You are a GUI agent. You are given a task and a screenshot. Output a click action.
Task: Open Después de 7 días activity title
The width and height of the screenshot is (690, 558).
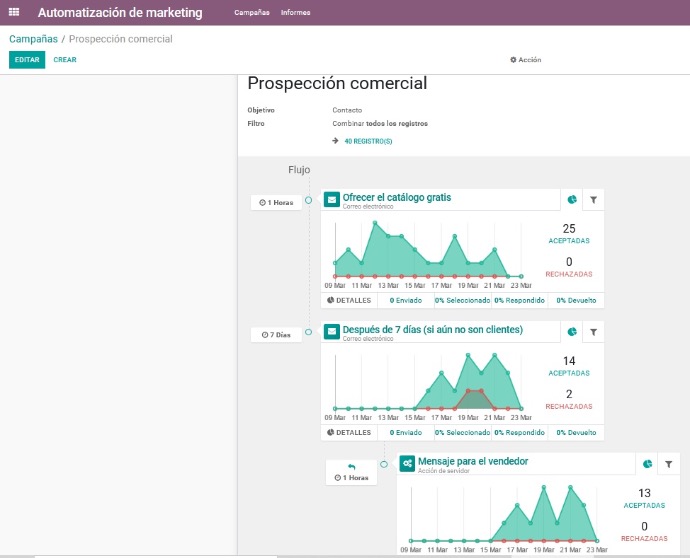433,329
